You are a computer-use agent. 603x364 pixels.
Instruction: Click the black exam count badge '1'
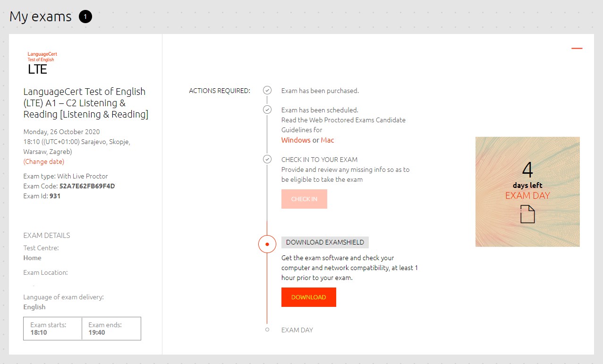pos(85,17)
